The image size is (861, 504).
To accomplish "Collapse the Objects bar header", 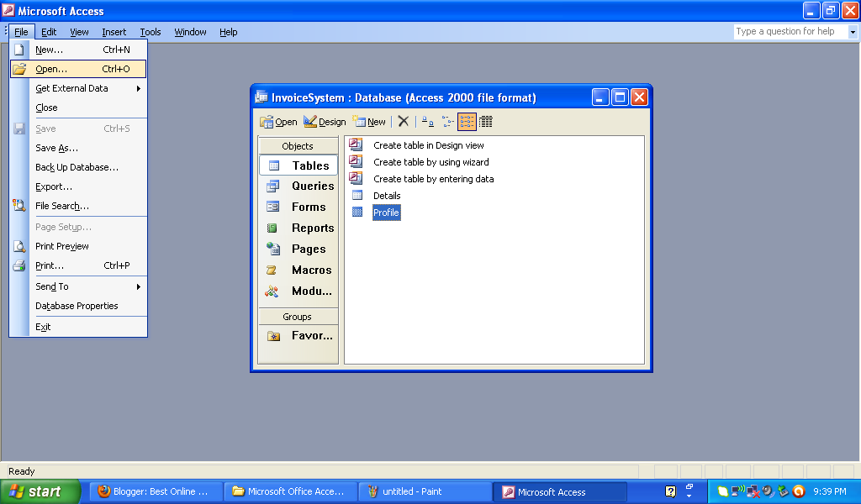I will tap(298, 146).
